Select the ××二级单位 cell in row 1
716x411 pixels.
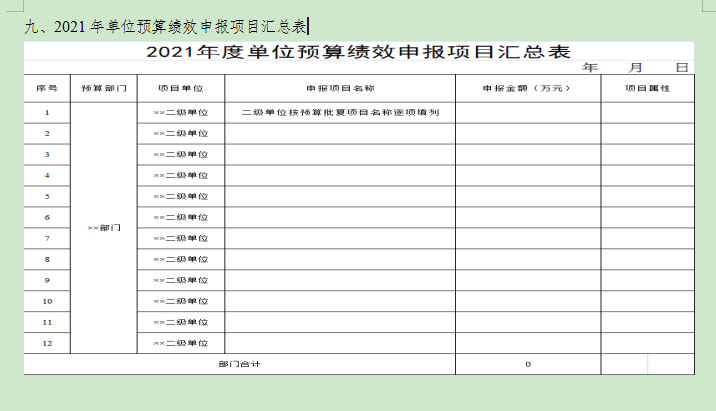coord(181,112)
